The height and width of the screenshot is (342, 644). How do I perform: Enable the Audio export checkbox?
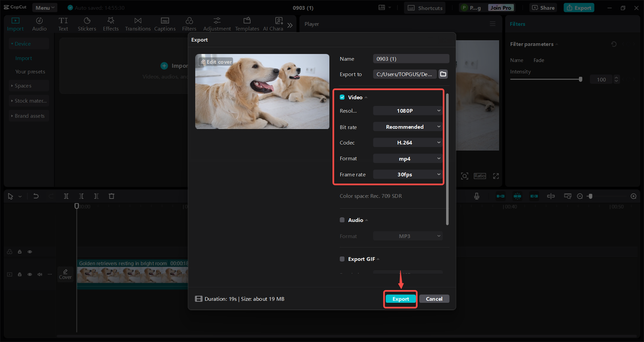coord(342,220)
